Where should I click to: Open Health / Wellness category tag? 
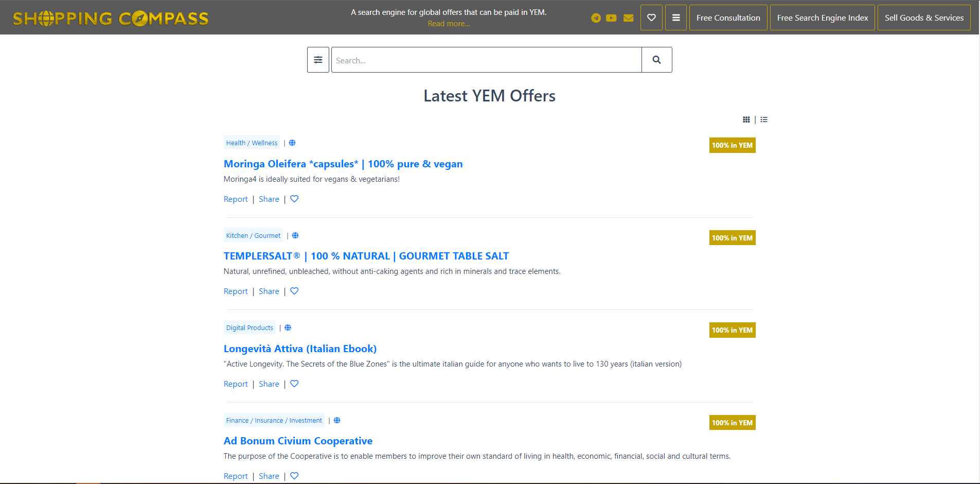pos(252,143)
